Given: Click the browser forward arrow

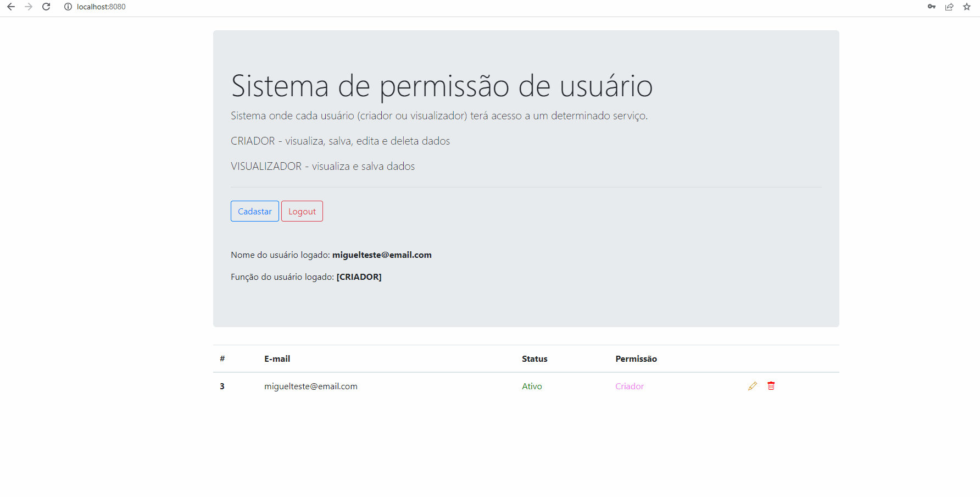Looking at the screenshot, I should [x=29, y=7].
